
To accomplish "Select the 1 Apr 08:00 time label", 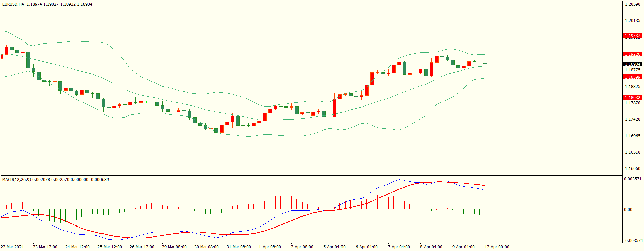I will pyautogui.click(x=270, y=247).
